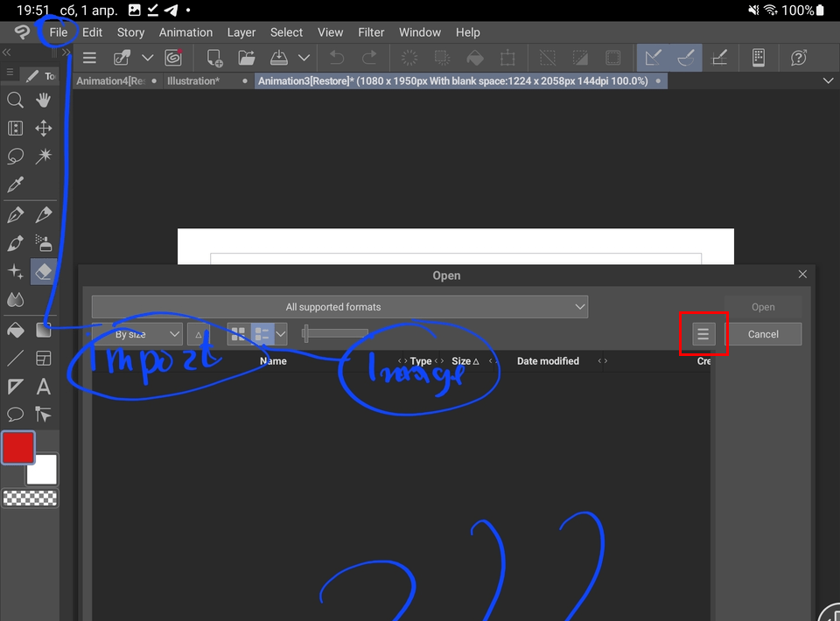Select the magnifier Zoom tool
Screen dimensions: 840x621
[16, 100]
